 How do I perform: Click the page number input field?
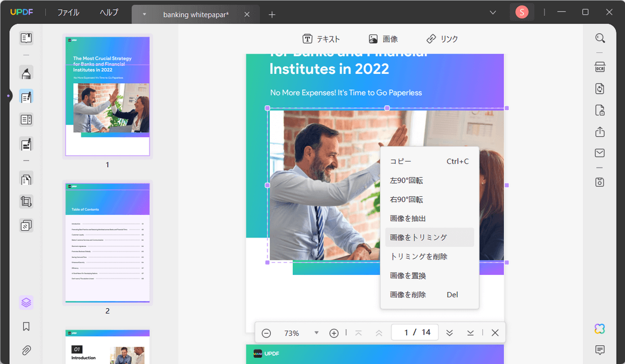(x=415, y=332)
